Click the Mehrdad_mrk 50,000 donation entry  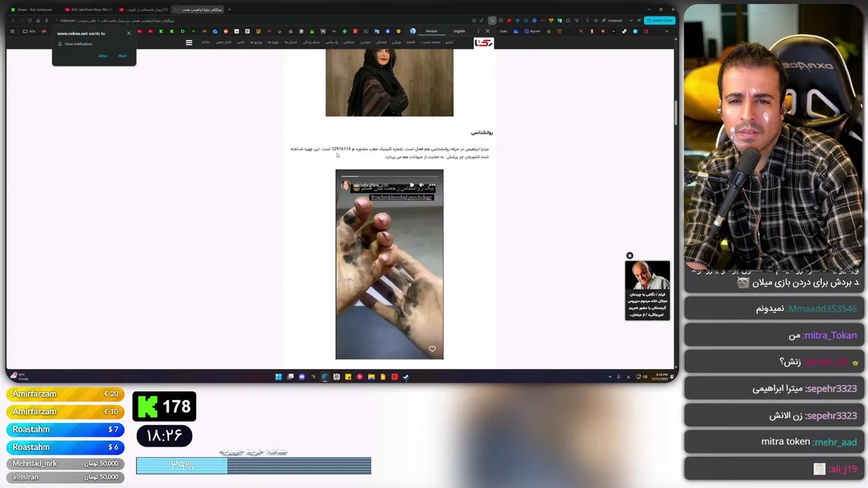pos(65,464)
